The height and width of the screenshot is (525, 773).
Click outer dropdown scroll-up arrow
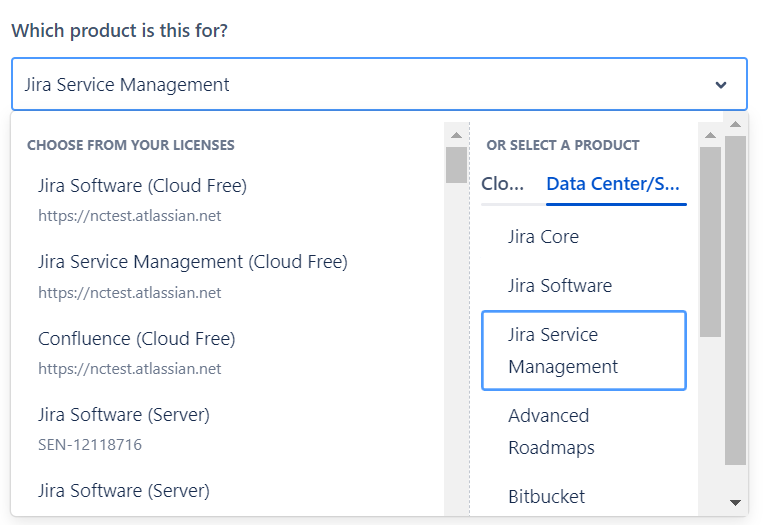[735, 125]
